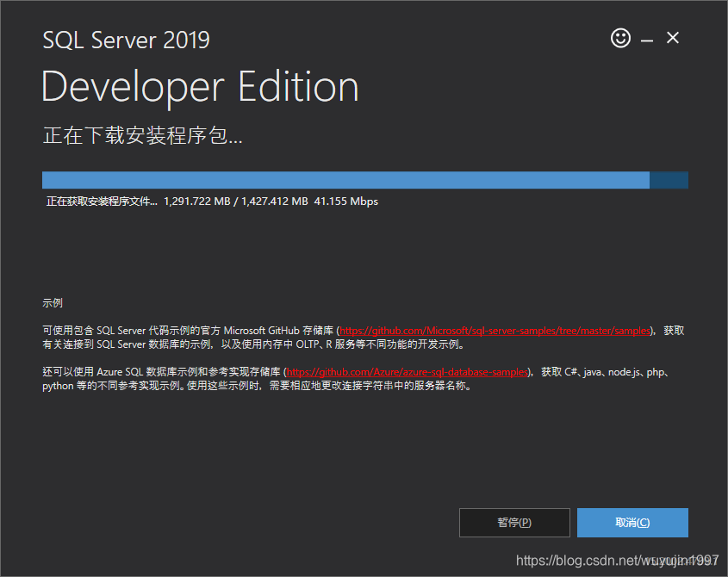The image size is (728, 577).
Task: Minimize the SQL Server installer window
Action: 647,40
